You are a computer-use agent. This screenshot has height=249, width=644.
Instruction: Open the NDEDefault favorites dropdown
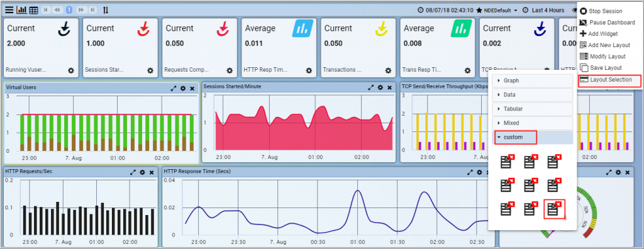pos(497,10)
